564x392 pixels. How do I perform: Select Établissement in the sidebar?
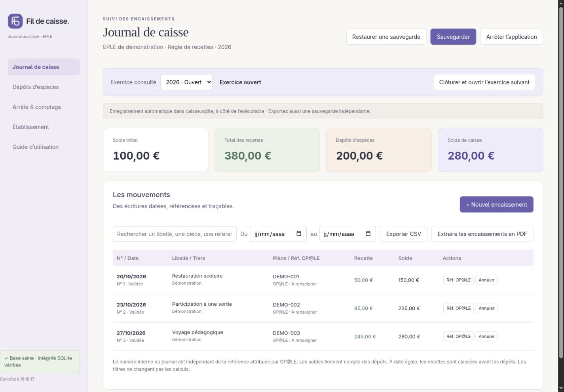pos(44,127)
